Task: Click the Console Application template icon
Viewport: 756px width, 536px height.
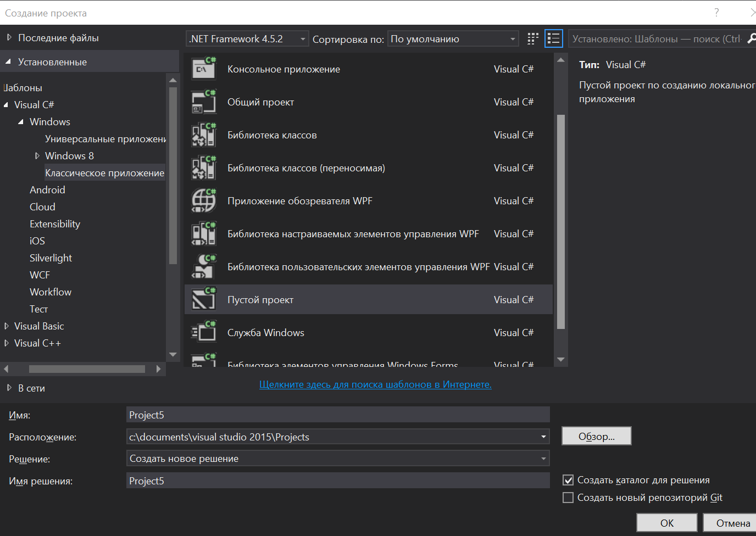Action: [203, 69]
